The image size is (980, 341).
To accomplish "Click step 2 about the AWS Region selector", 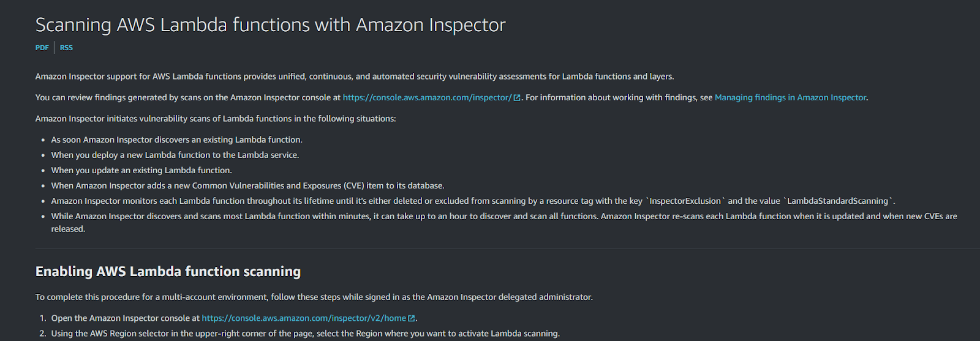I will click(x=305, y=334).
